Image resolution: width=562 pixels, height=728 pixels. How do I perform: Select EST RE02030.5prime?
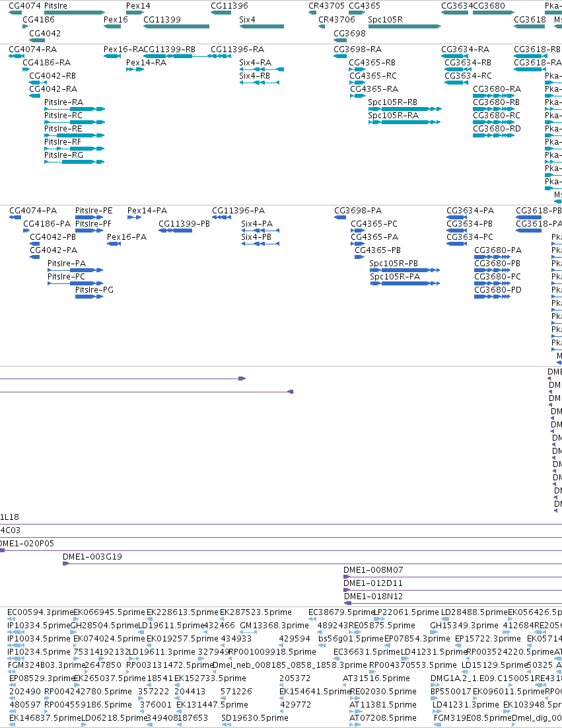[x=383, y=691]
